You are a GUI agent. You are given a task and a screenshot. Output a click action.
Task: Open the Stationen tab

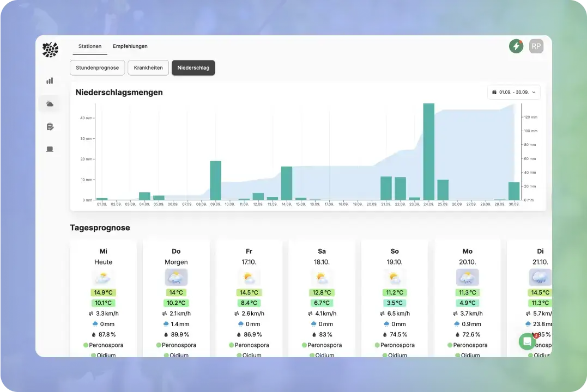pyautogui.click(x=90, y=46)
